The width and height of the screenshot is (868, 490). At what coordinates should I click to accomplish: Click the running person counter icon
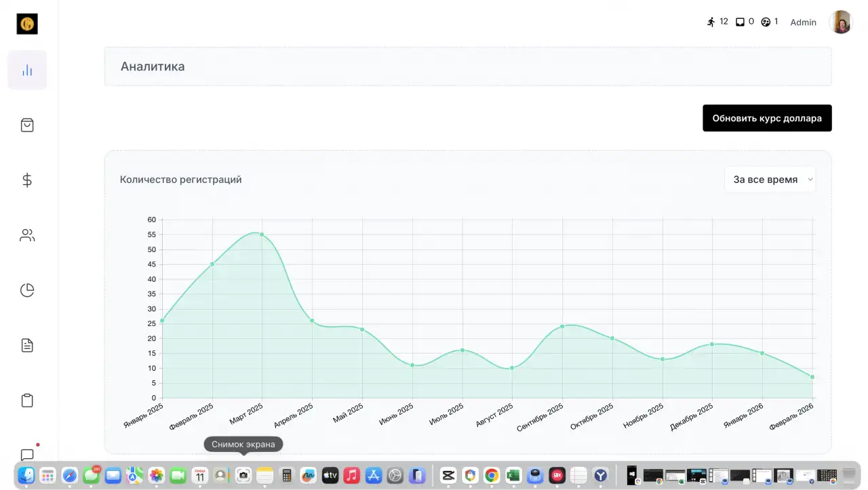point(711,22)
